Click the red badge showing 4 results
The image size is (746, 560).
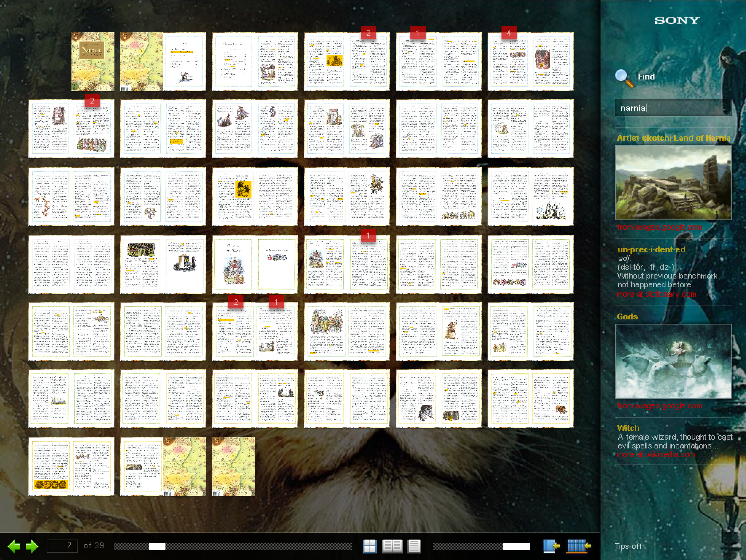pos(509,34)
